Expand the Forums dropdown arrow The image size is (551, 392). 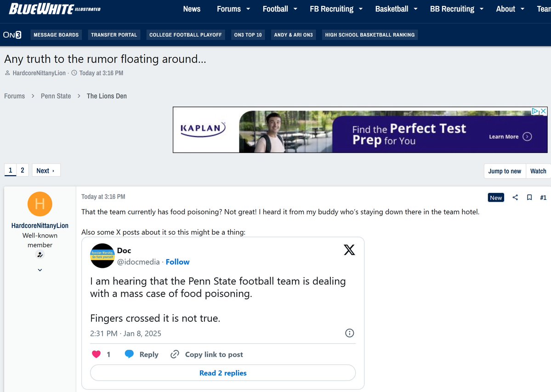point(248,9)
